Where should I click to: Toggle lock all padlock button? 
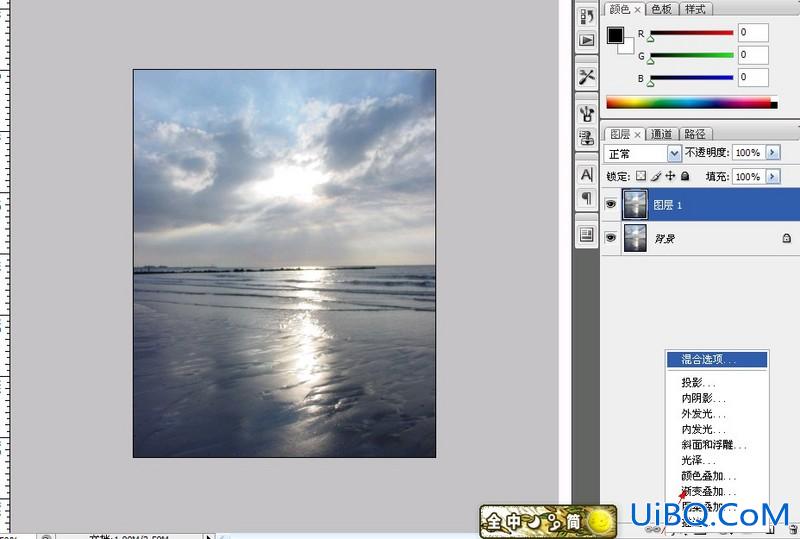tap(685, 176)
